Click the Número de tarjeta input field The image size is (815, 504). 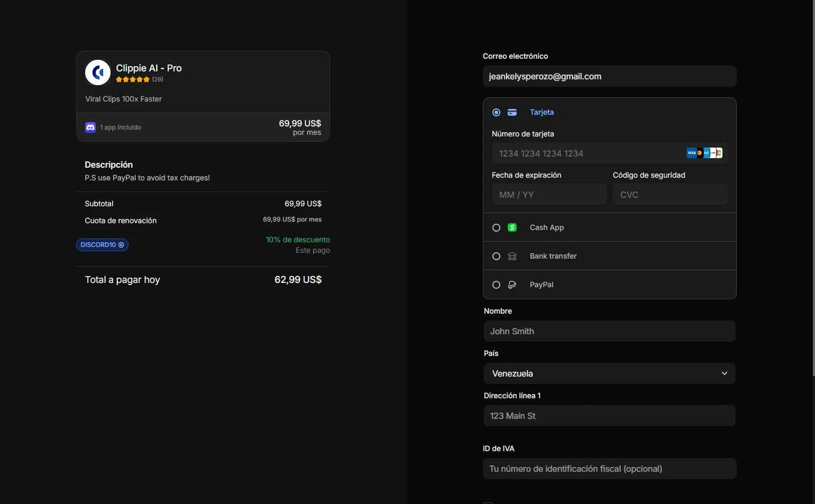609,153
